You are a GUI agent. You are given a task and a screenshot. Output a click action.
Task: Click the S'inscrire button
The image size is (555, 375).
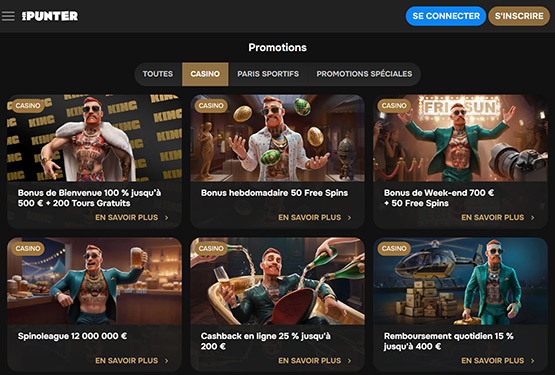coord(519,16)
